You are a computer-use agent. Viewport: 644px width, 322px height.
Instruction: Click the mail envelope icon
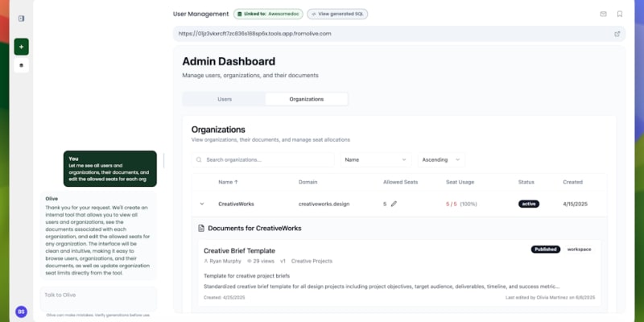603,14
